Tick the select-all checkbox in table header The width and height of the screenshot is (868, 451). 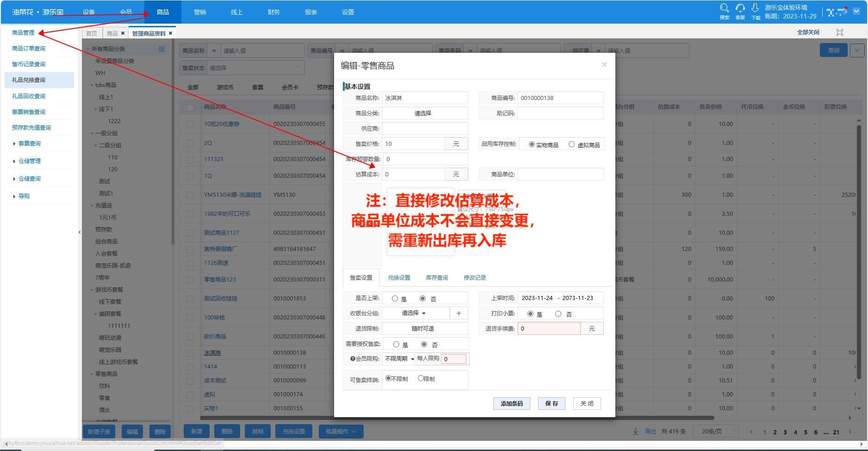coord(190,107)
